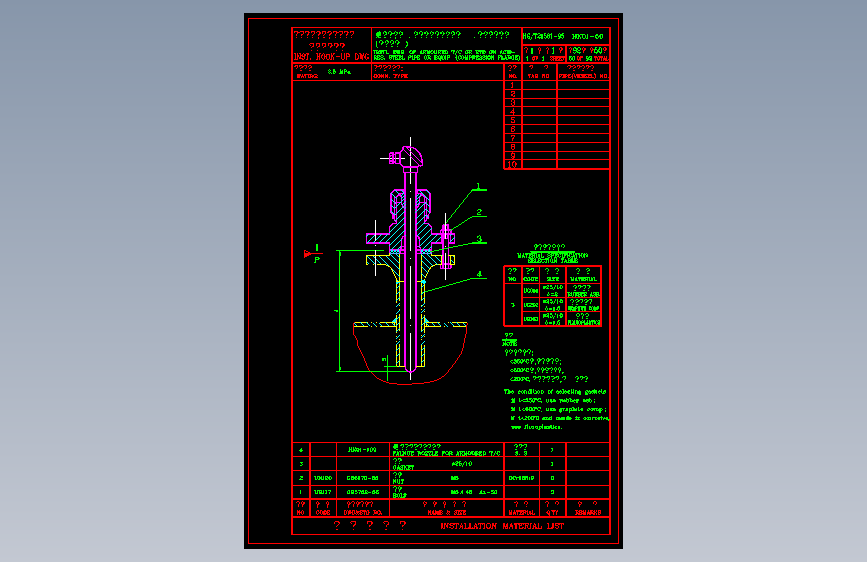Select the 'NAME & SIZE' column header

coord(446,513)
